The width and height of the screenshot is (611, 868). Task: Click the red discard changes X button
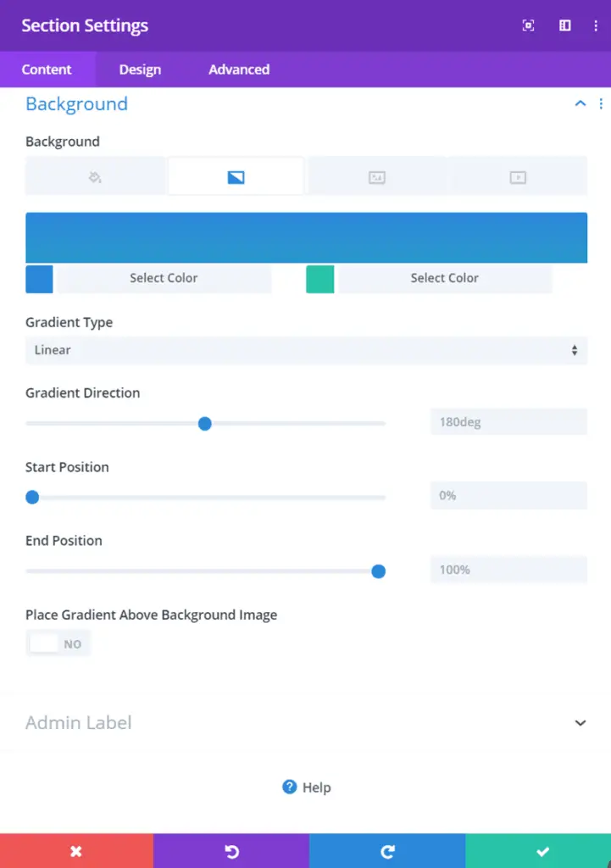click(76, 851)
